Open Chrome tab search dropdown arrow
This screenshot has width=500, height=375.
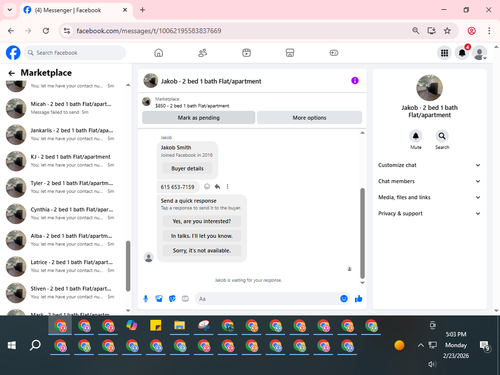tap(10, 10)
